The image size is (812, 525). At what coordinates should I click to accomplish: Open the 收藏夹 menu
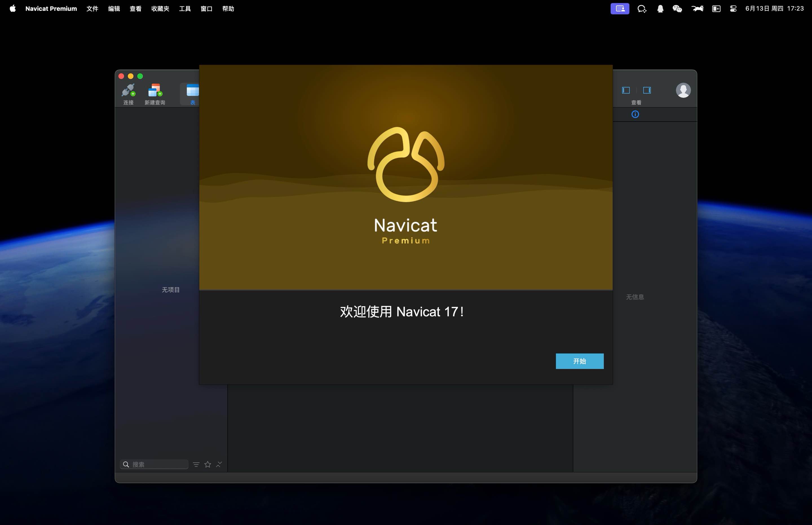click(160, 8)
